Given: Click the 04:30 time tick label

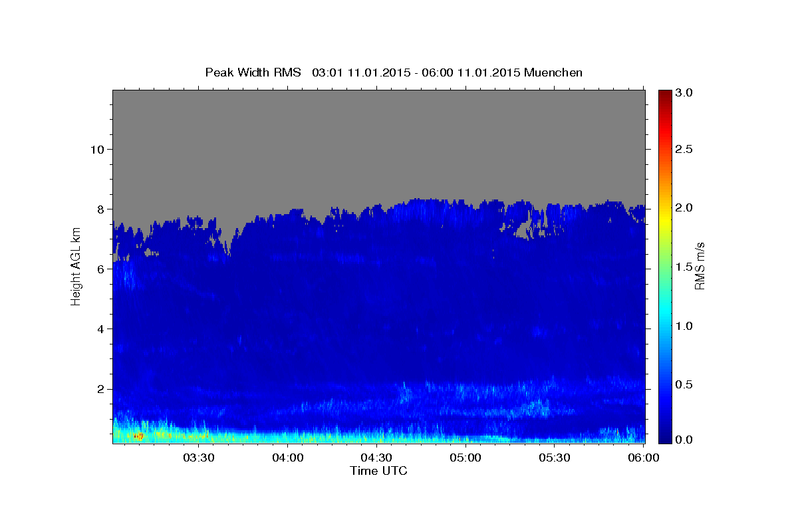Looking at the screenshot, I should coord(376,458).
